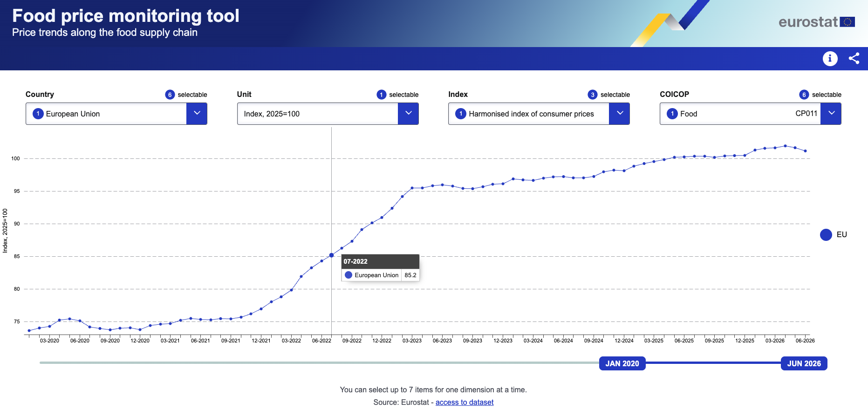Click the share icon in header

(x=854, y=58)
